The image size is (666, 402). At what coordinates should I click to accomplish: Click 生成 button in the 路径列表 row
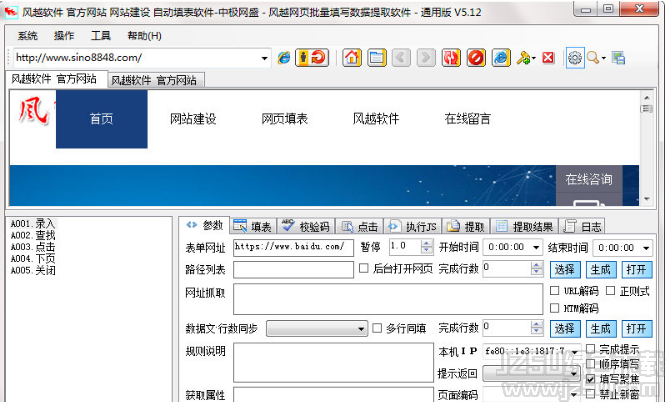pyautogui.click(x=601, y=269)
